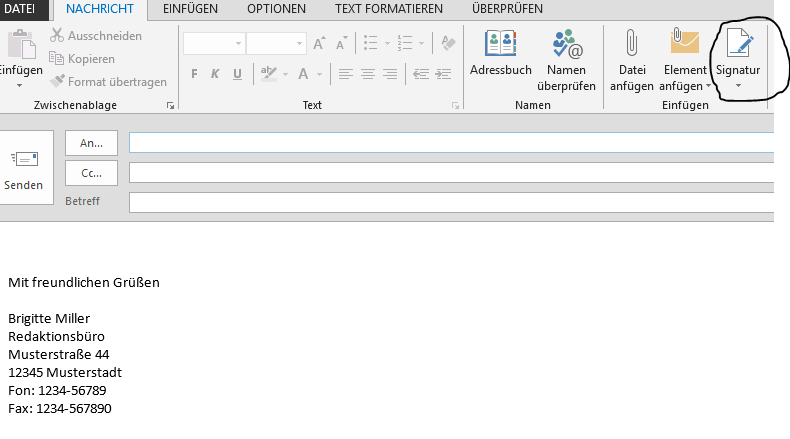Screen dimensions: 790x439
Task: Switch to the NACHRICHT tab
Action: pos(100,9)
